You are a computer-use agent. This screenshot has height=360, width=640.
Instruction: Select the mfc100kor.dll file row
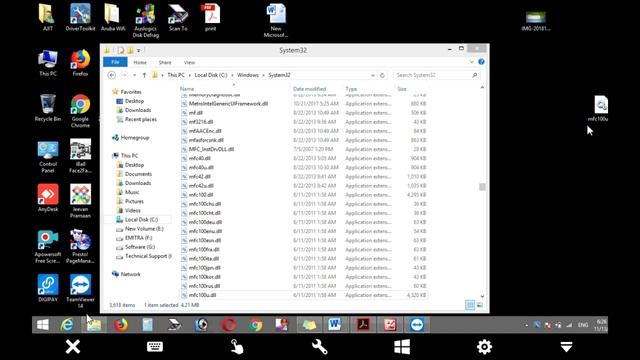tap(304, 277)
